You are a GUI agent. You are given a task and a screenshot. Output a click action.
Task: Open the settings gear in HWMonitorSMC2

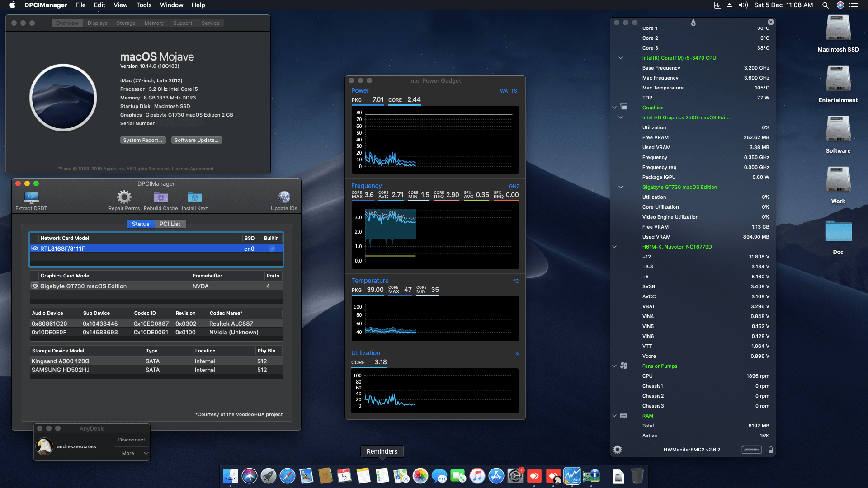[617, 450]
